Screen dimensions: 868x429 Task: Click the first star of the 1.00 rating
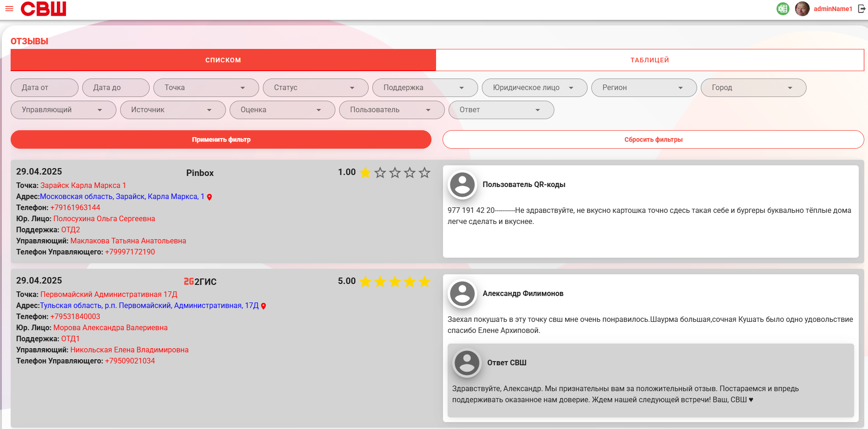365,173
